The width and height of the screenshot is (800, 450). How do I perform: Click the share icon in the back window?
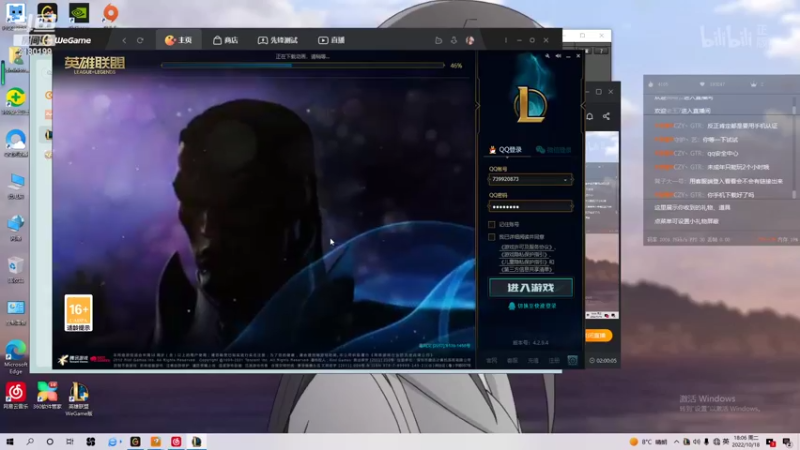(606, 116)
